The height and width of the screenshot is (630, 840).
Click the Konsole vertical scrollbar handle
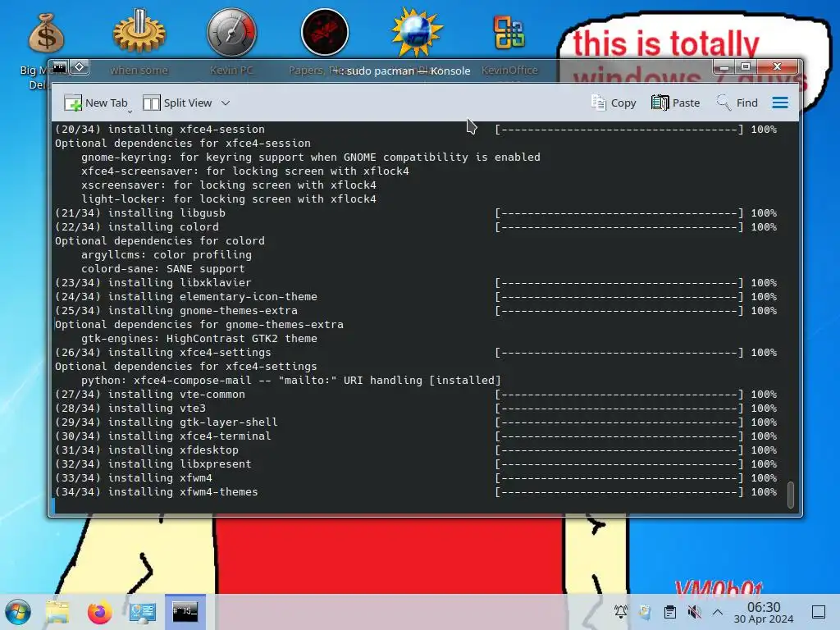coord(790,495)
